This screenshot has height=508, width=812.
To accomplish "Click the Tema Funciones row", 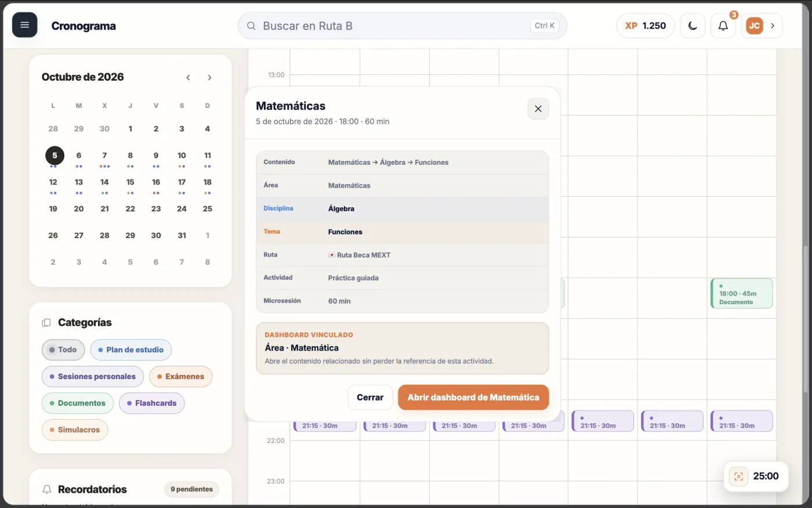I will pos(402,232).
